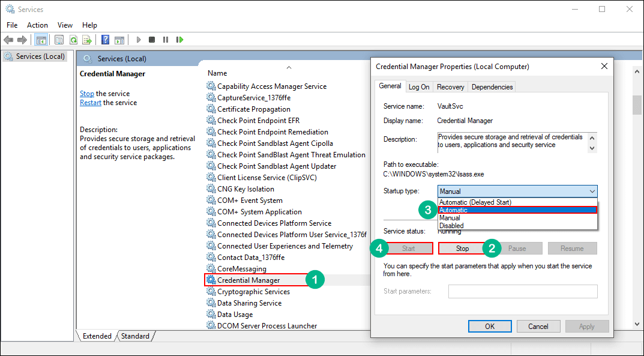
Task: Click the Apply button
Action: coord(586,327)
